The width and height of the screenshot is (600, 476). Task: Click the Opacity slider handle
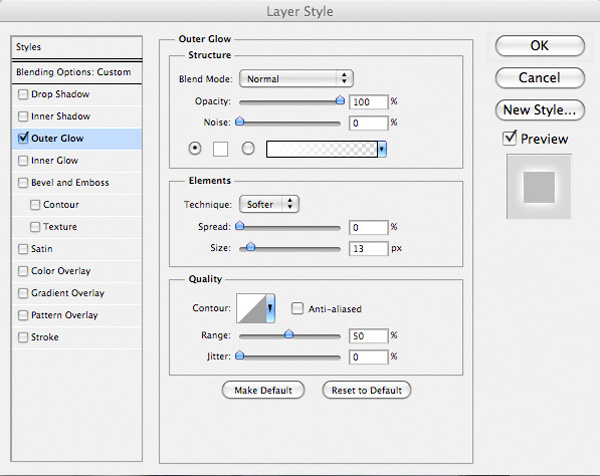point(339,100)
